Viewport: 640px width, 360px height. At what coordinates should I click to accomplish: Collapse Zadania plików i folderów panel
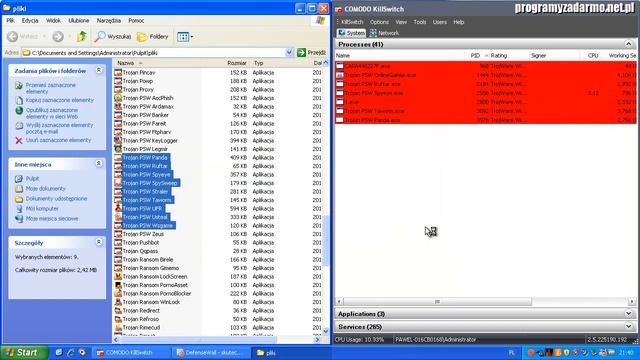click(99, 71)
